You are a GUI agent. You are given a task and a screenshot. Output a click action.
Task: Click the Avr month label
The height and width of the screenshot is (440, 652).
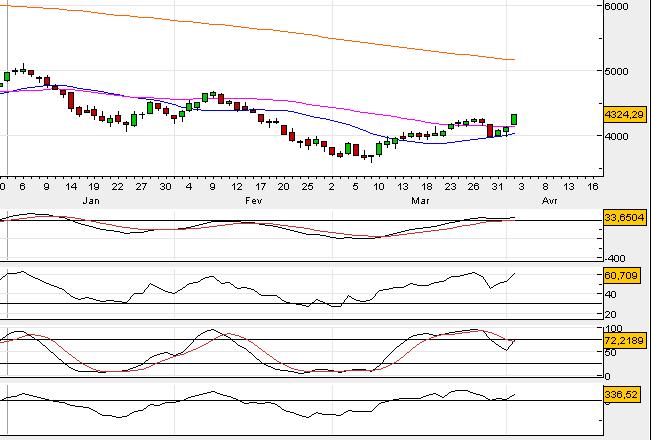point(550,201)
